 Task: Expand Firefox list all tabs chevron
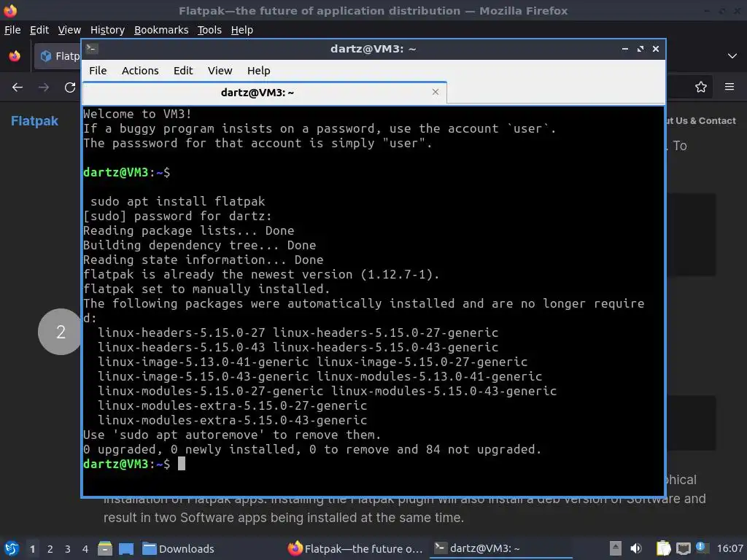coord(732,56)
